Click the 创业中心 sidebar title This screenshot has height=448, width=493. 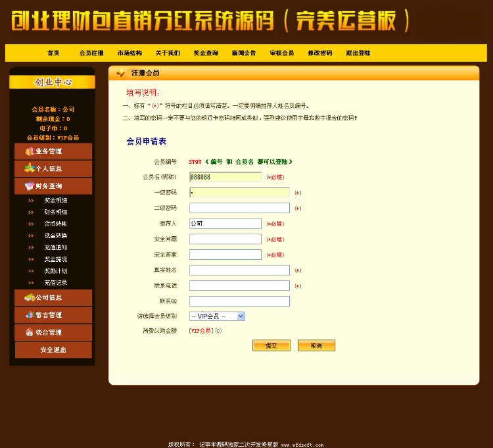pyautogui.click(x=53, y=82)
